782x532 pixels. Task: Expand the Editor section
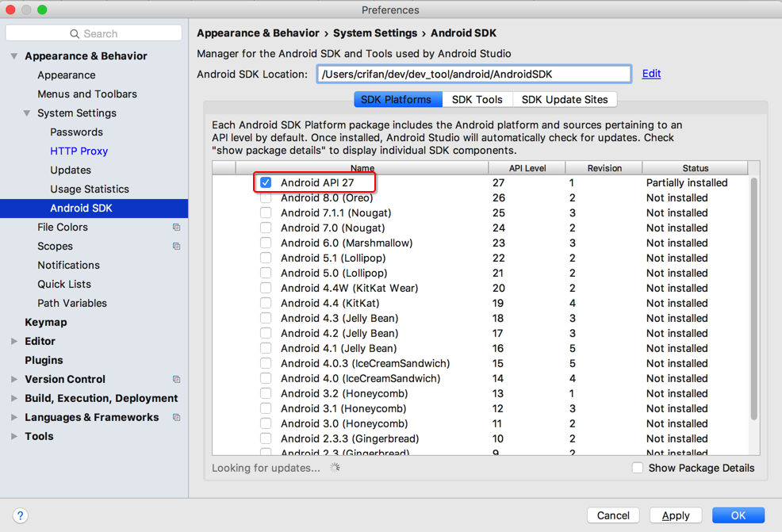[14, 342]
